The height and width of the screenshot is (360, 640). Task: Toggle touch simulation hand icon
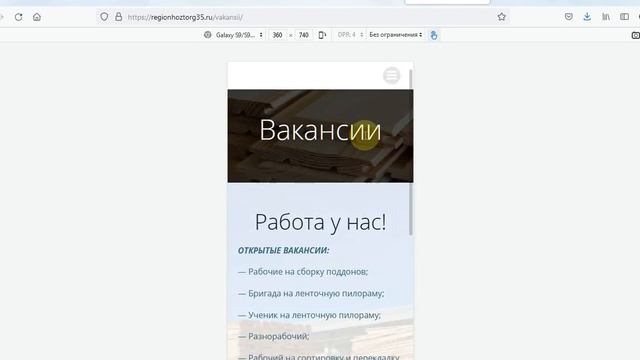433,35
